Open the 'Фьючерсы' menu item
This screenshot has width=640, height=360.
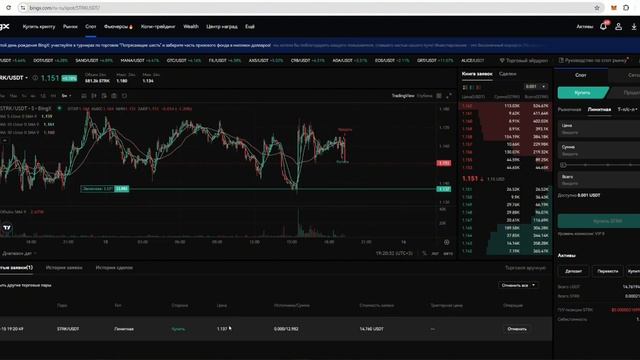(118, 27)
